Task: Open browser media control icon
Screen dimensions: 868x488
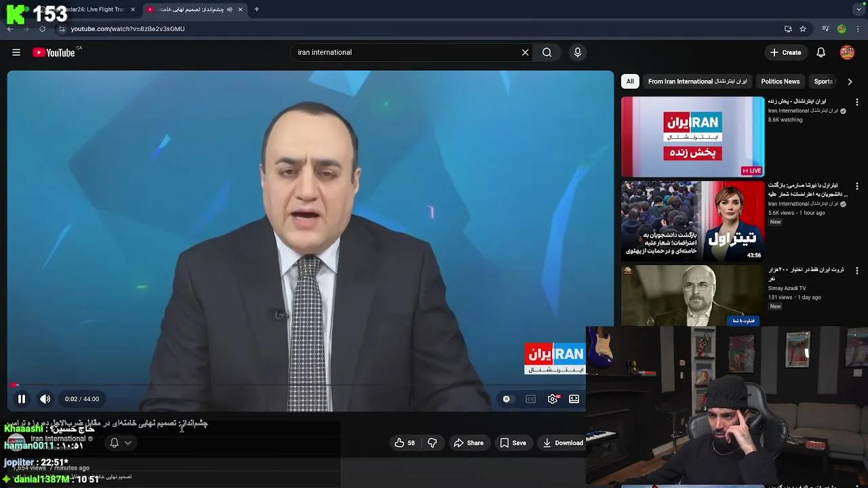Action: click(x=825, y=29)
